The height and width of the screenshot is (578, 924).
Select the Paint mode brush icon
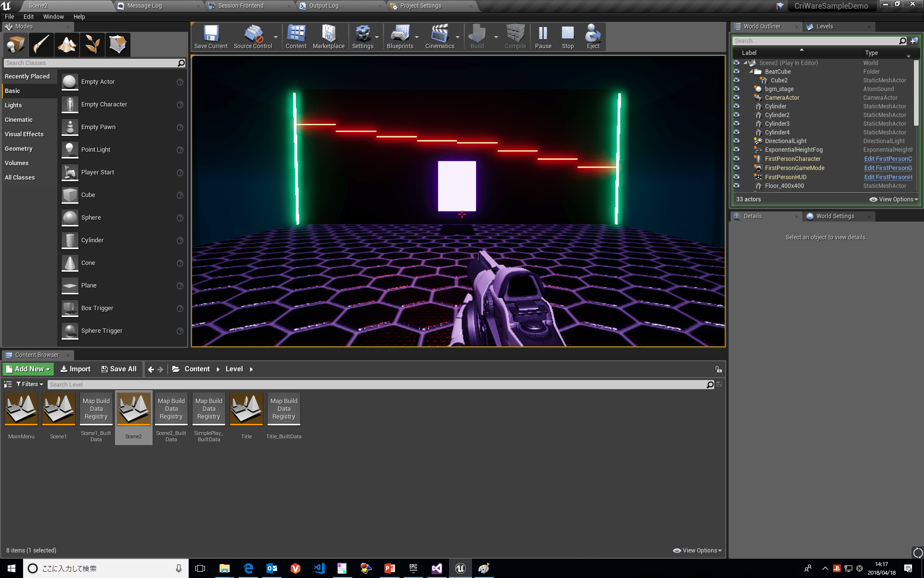point(41,44)
